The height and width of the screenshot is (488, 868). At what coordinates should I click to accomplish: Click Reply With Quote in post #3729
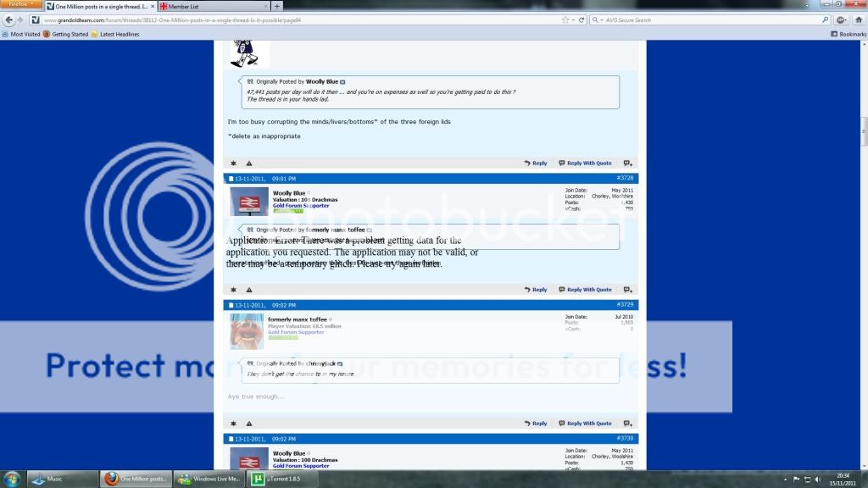click(x=585, y=424)
